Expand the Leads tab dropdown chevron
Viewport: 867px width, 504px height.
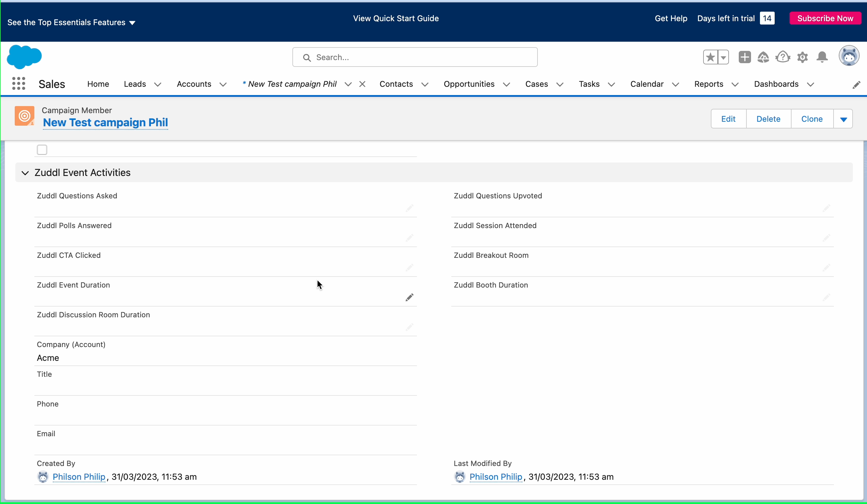158,85
